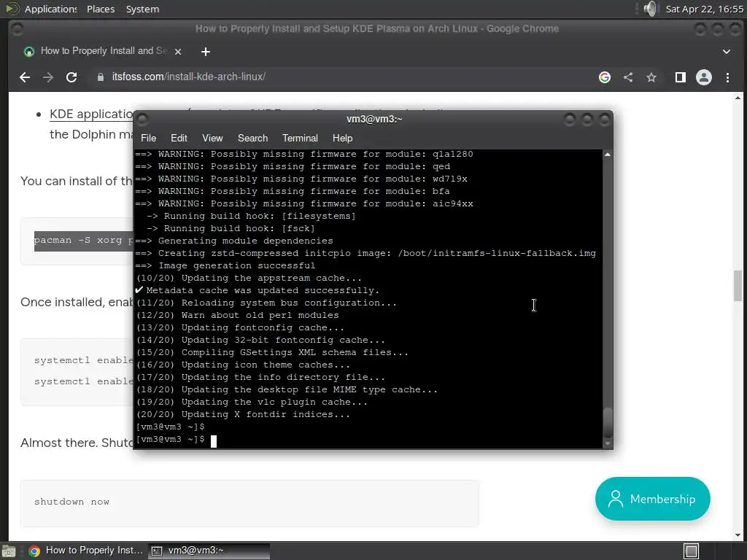Open Chrome profile avatar
The image size is (747, 560).
[x=704, y=77]
